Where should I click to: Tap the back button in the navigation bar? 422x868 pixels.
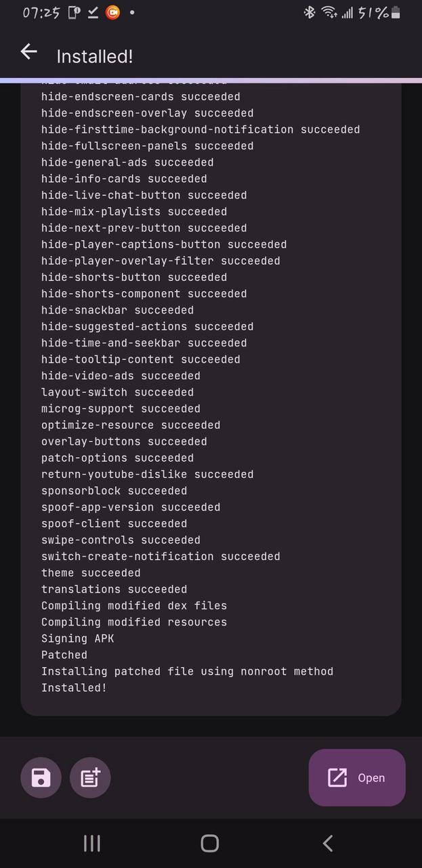[x=327, y=843]
